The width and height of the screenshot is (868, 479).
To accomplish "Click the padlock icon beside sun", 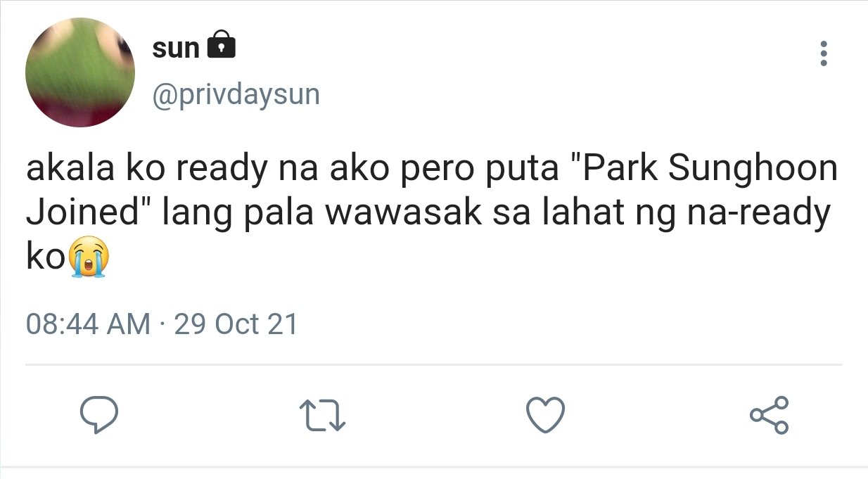I will tap(221, 46).
